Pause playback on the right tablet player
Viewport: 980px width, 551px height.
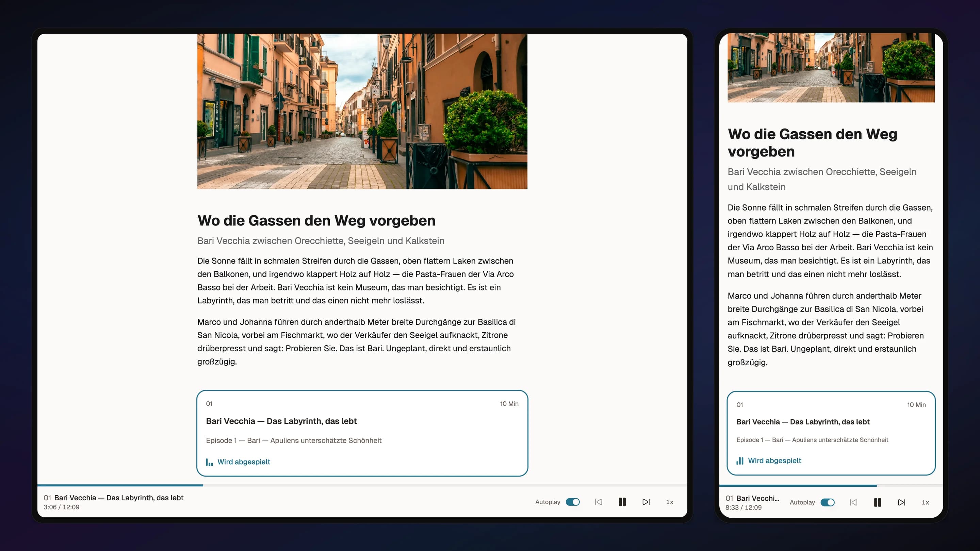pos(878,502)
